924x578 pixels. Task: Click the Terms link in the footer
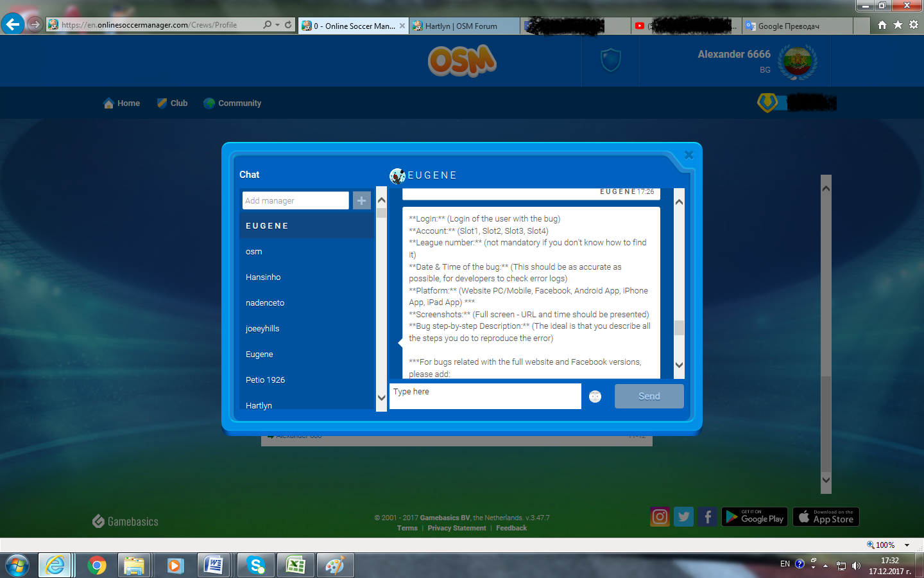(407, 528)
